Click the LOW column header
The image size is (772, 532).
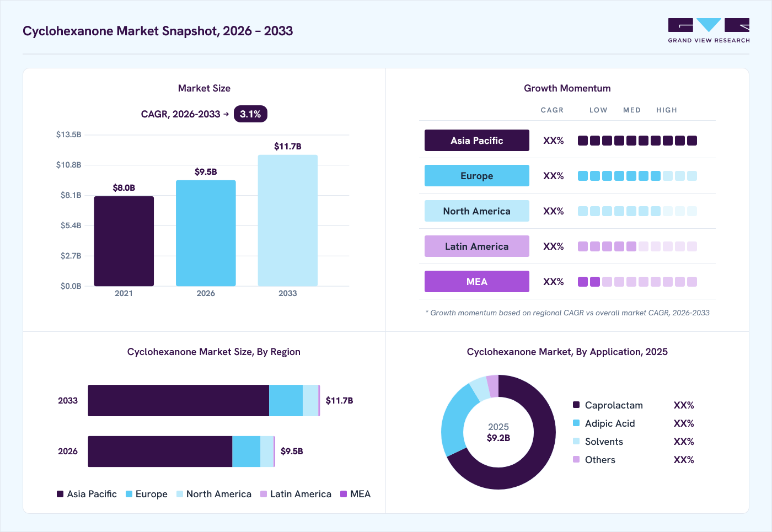pyautogui.click(x=598, y=110)
